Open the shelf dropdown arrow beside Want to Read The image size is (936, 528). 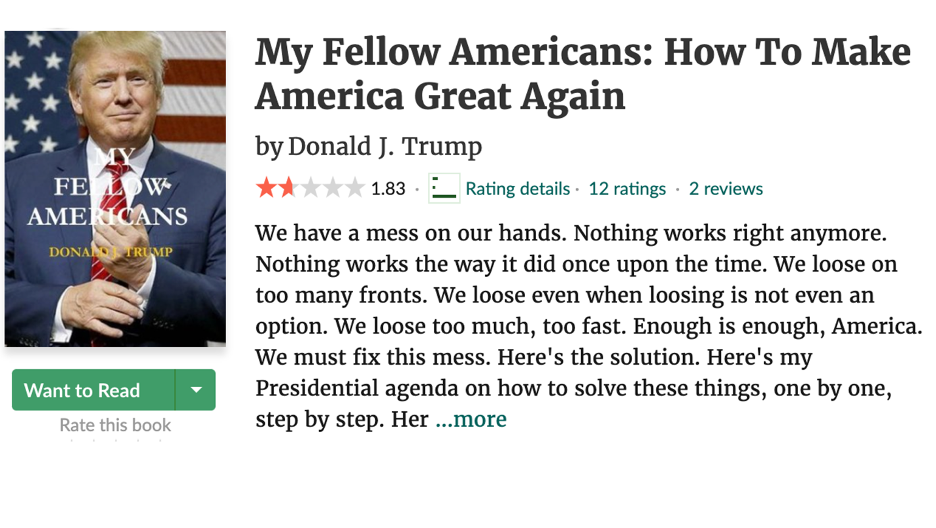196,390
